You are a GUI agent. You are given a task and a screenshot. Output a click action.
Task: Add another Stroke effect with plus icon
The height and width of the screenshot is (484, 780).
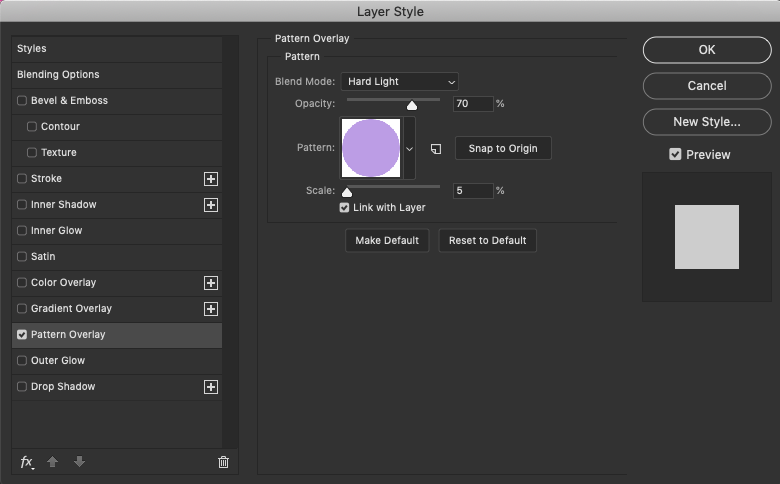coord(211,179)
